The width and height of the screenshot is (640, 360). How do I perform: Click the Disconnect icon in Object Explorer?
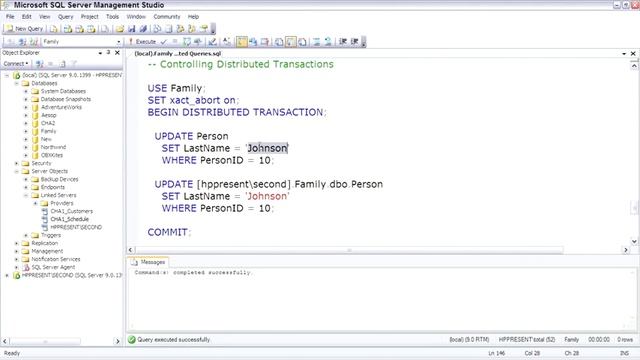40,64
